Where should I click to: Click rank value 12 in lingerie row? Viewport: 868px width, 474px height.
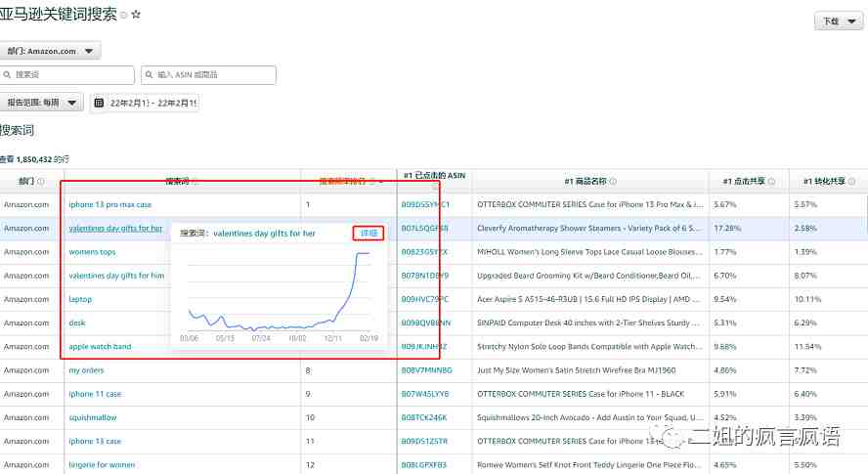[310, 464]
